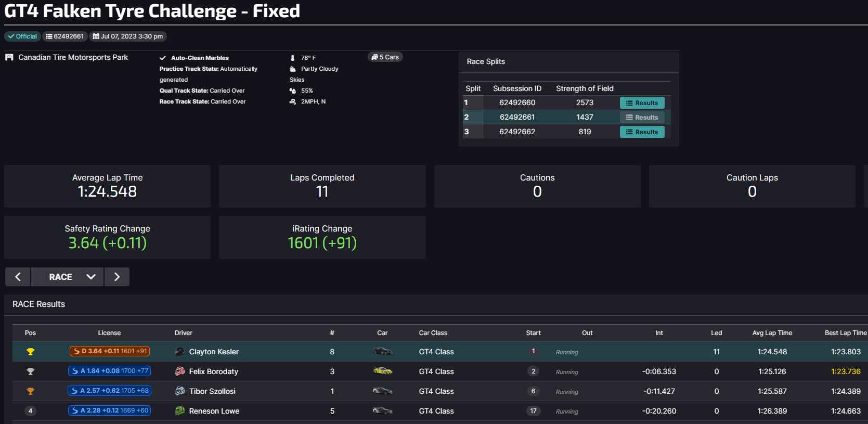
Task: Click the Average Lap Time card 1:24.548
Action: tap(108, 186)
